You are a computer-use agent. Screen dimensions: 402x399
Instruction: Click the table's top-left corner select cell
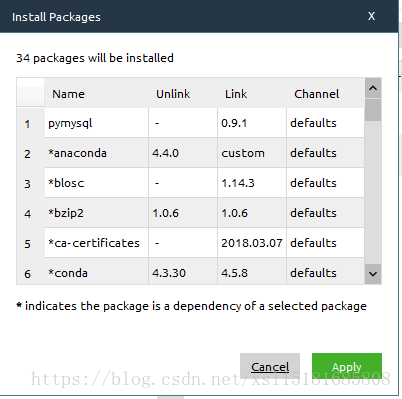30,93
